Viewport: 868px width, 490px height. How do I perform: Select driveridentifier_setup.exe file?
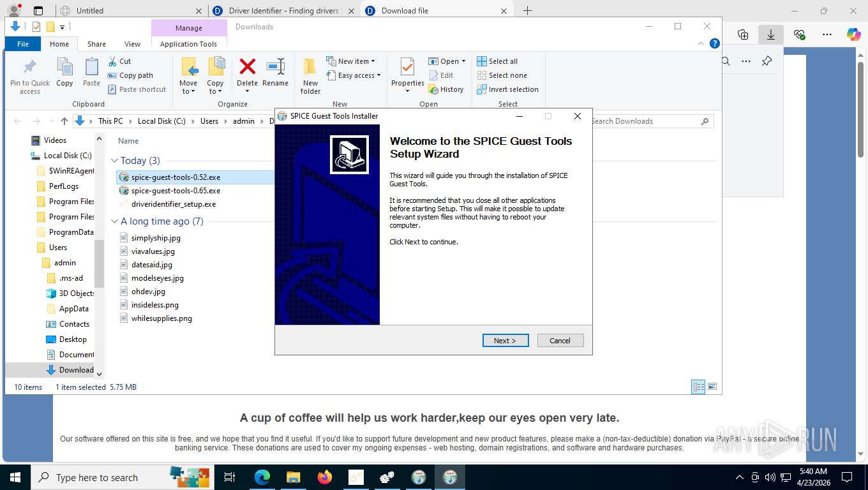click(x=174, y=204)
